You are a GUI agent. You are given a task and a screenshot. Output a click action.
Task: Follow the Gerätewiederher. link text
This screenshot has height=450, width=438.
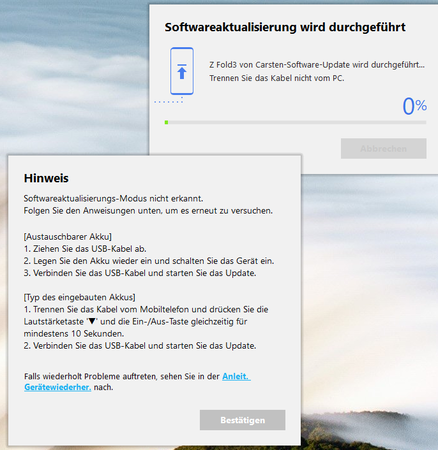[x=57, y=387]
